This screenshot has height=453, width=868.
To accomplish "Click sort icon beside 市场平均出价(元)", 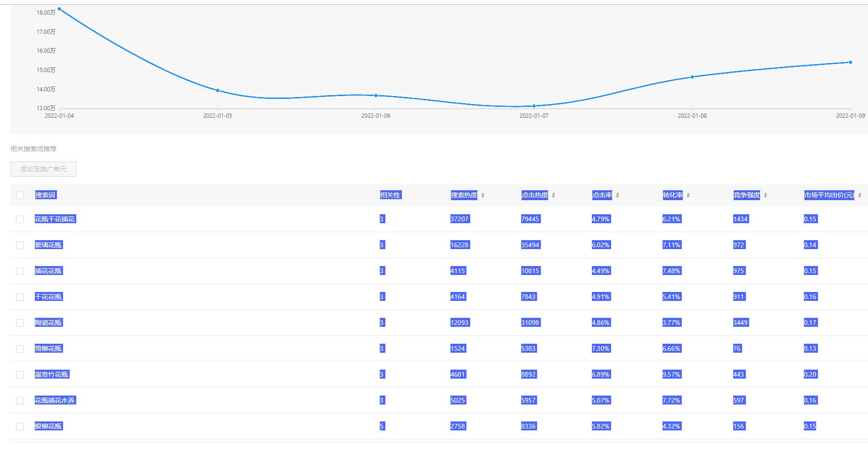I will click(x=860, y=195).
